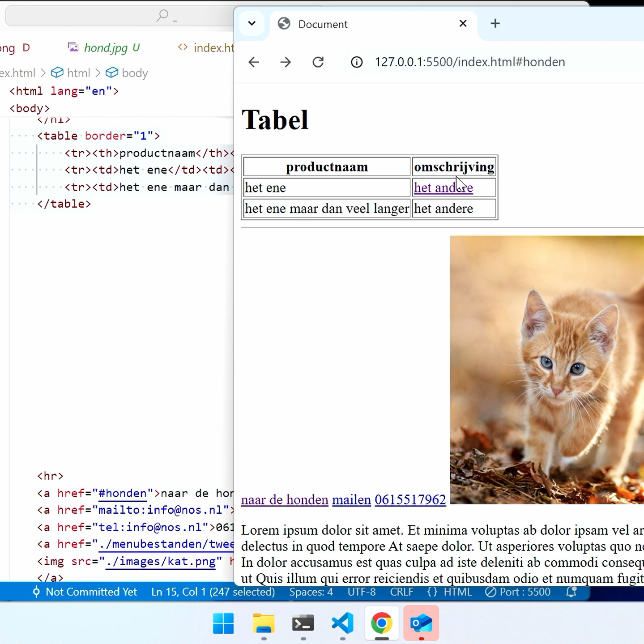Click the notification bell in status bar

point(571,592)
